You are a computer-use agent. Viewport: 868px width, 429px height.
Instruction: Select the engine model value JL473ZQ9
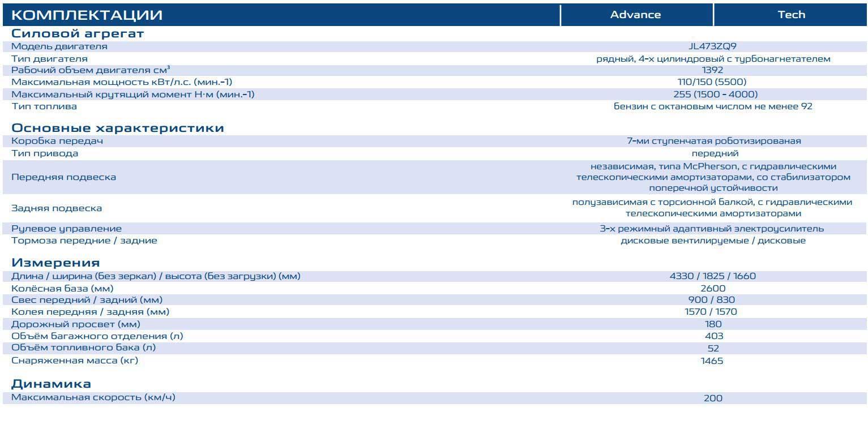point(713,46)
